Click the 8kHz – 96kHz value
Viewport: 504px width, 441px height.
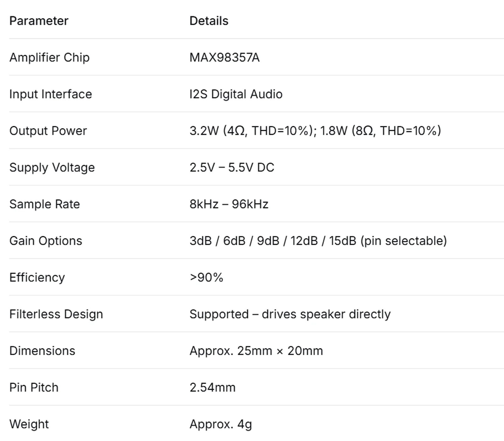229,204
